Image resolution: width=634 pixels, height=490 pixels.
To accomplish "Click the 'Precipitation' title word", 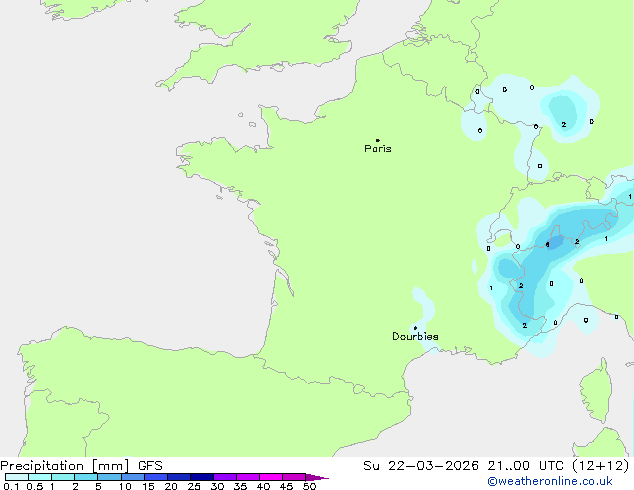I will tap(42, 466).
